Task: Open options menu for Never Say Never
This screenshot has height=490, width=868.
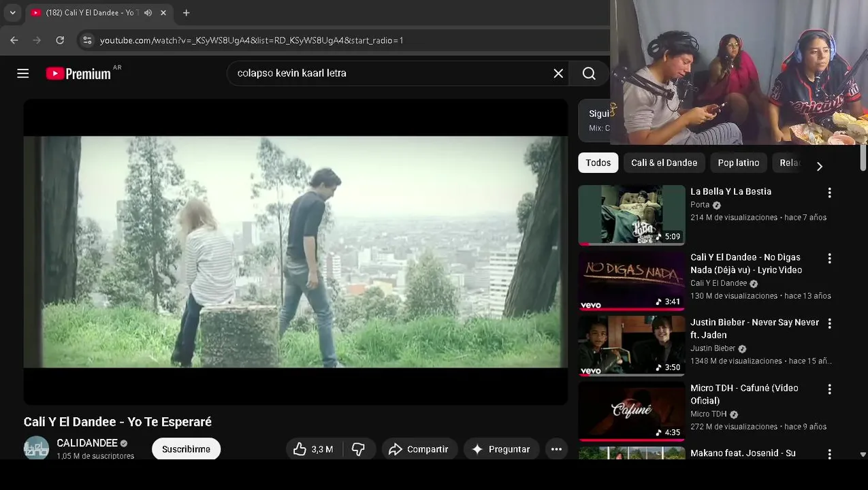Action: pyautogui.click(x=829, y=324)
